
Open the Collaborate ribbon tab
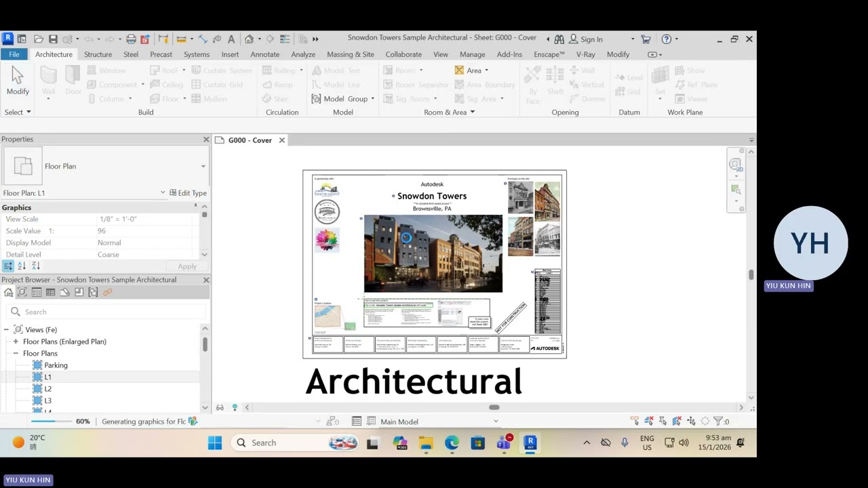coord(403,54)
